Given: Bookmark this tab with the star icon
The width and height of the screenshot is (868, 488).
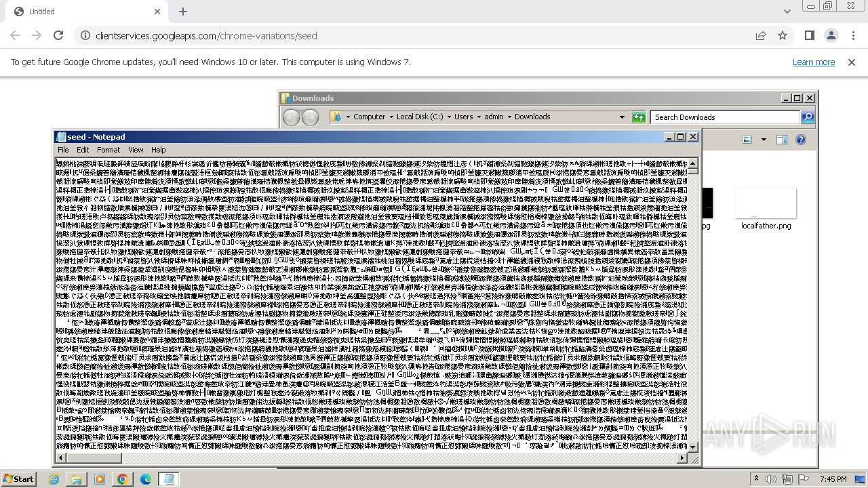Looking at the screenshot, I should (x=783, y=35).
